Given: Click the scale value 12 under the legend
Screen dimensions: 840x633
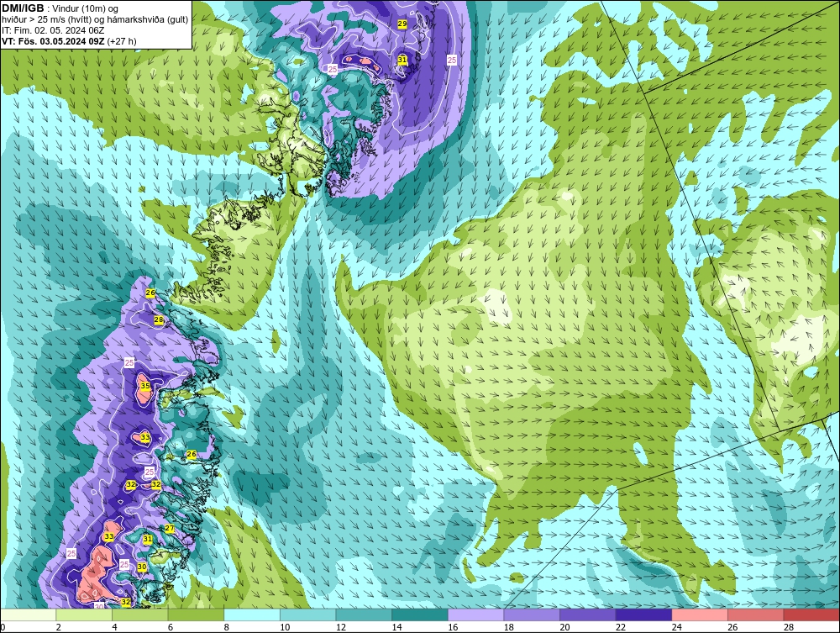Looking at the screenshot, I should (341, 627).
